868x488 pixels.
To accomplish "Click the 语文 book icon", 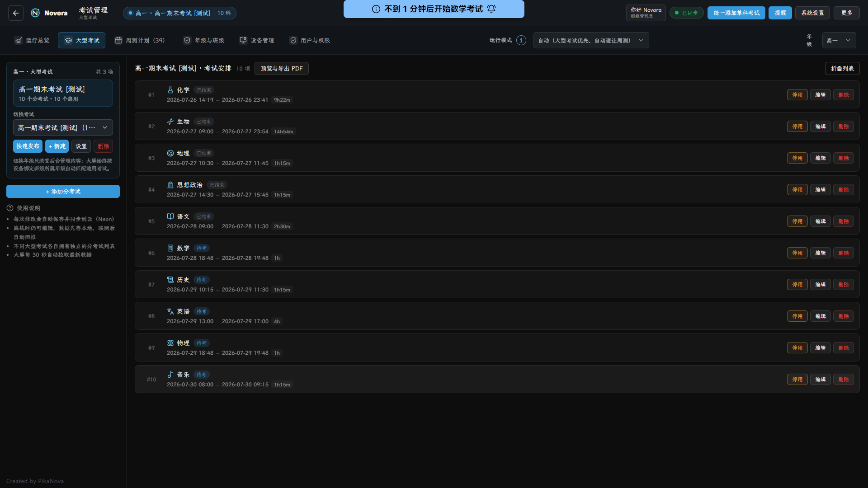I will [170, 216].
